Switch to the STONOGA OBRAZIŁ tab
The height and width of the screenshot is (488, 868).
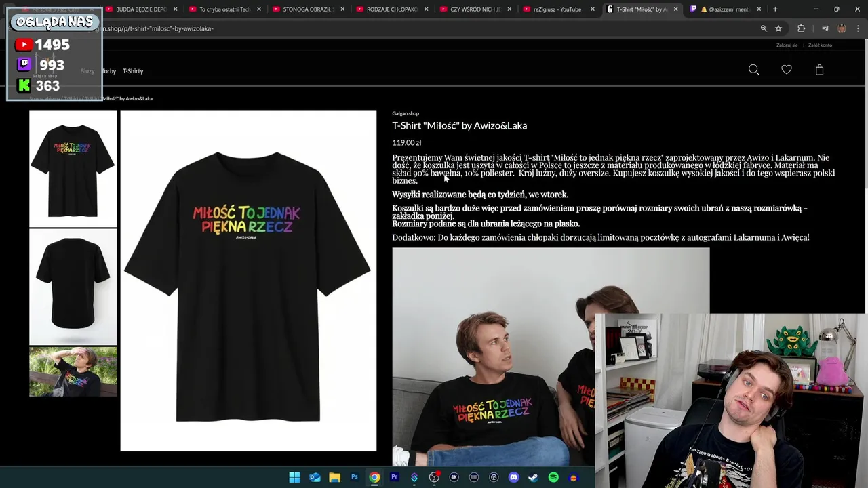[307, 9]
